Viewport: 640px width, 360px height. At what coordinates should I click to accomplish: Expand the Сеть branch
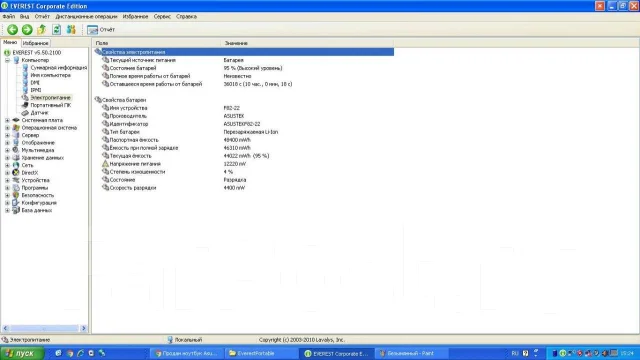point(7,165)
